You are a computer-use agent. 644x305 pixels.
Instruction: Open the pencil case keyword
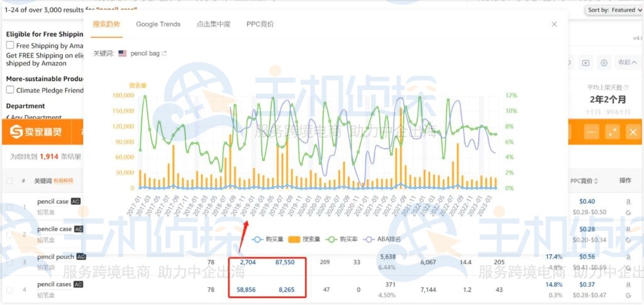(x=53, y=202)
